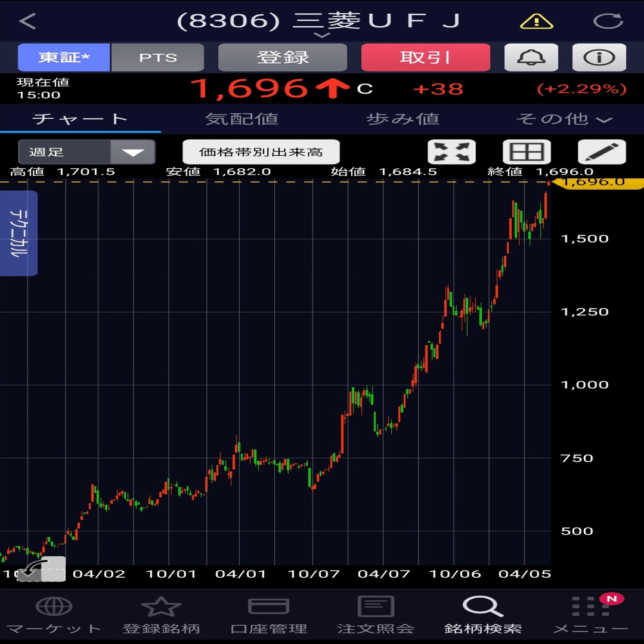
Task: Expand the その他 tab menu
Action: pyautogui.click(x=564, y=119)
